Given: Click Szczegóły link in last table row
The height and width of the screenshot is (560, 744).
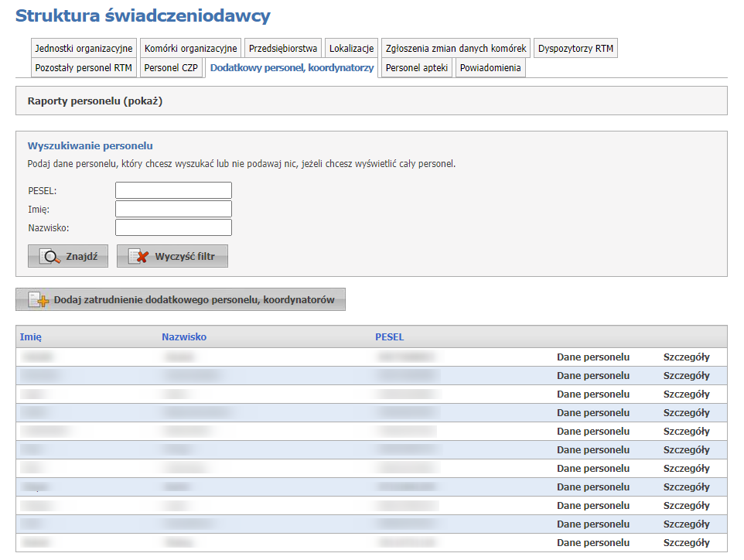Looking at the screenshot, I should pos(686,543).
